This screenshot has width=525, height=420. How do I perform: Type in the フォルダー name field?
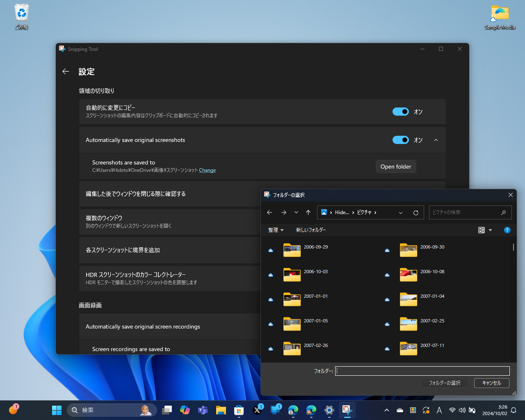pos(422,371)
